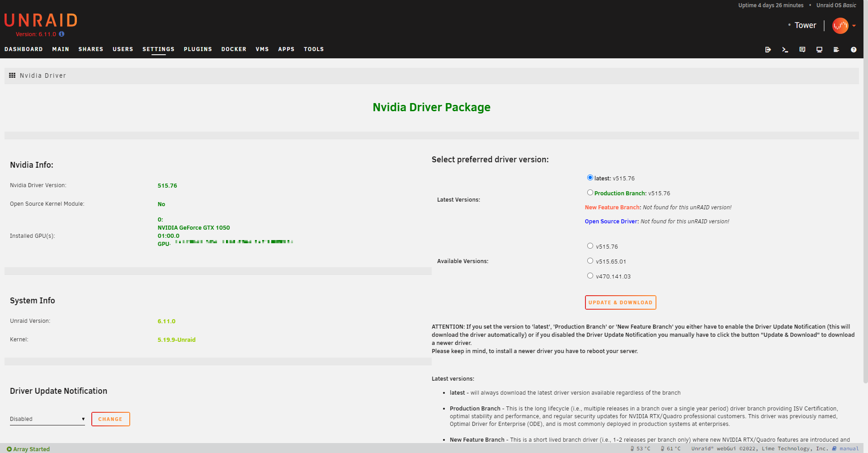The width and height of the screenshot is (868, 453).
Task: Go to the Dashboard menu
Action: 24,49
